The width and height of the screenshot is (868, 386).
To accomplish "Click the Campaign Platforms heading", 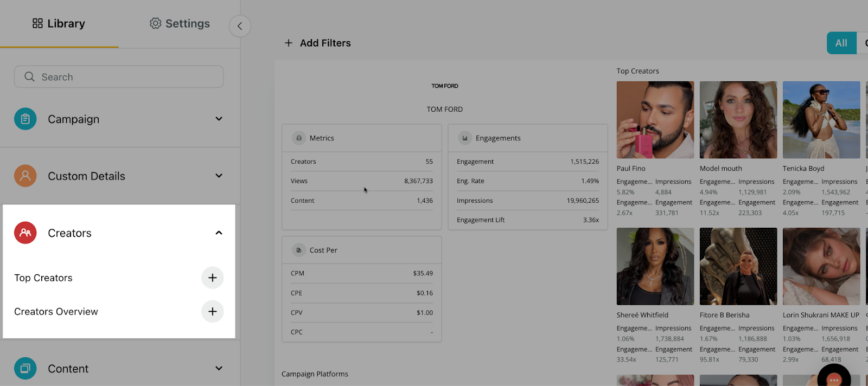I will tap(315, 374).
